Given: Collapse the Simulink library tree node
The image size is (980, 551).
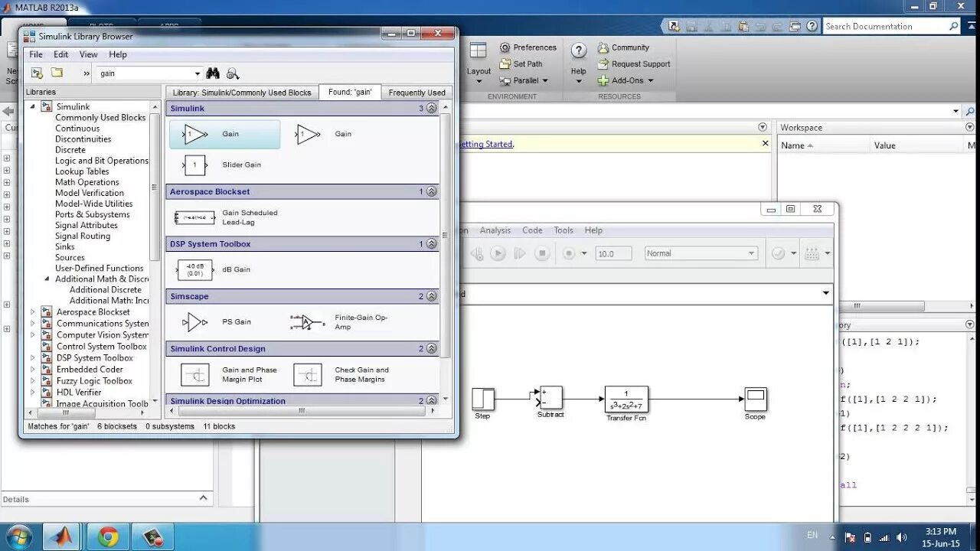Looking at the screenshot, I should [33, 107].
